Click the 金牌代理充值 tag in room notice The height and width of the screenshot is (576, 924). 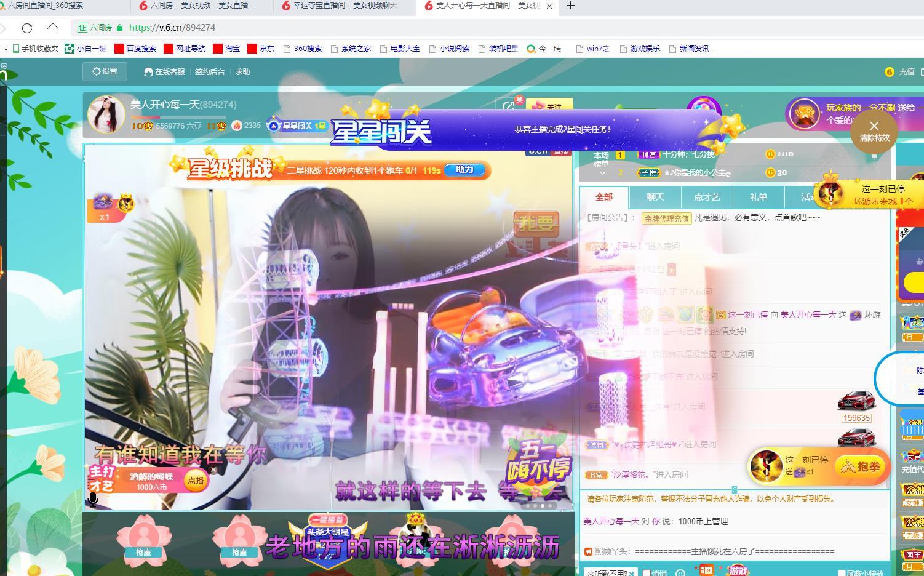pyautogui.click(x=667, y=218)
